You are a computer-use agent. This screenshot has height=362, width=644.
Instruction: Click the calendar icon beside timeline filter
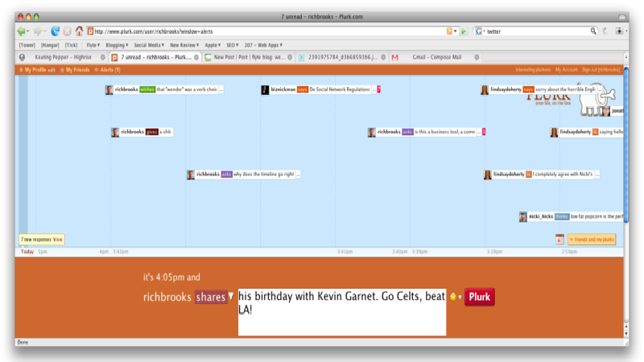pos(559,239)
